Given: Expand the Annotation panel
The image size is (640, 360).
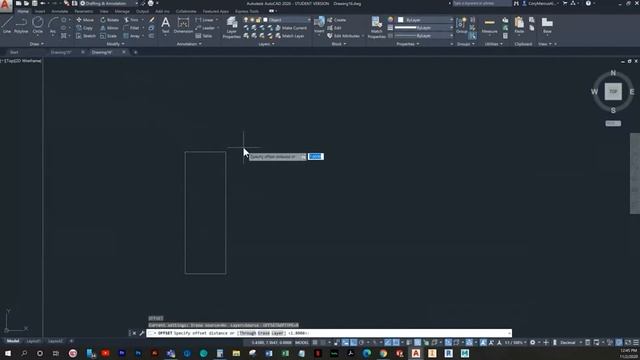Looking at the screenshot, I should click(189, 44).
